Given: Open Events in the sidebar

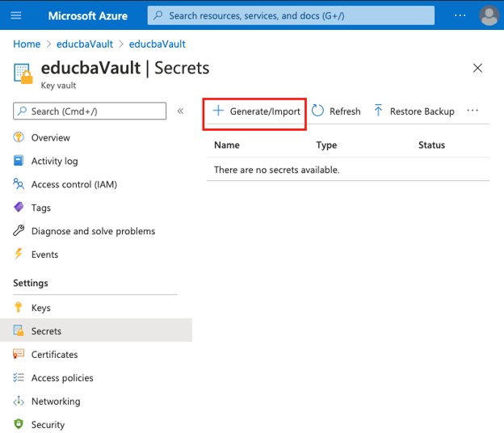Looking at the screenshot, I should 44,254.
